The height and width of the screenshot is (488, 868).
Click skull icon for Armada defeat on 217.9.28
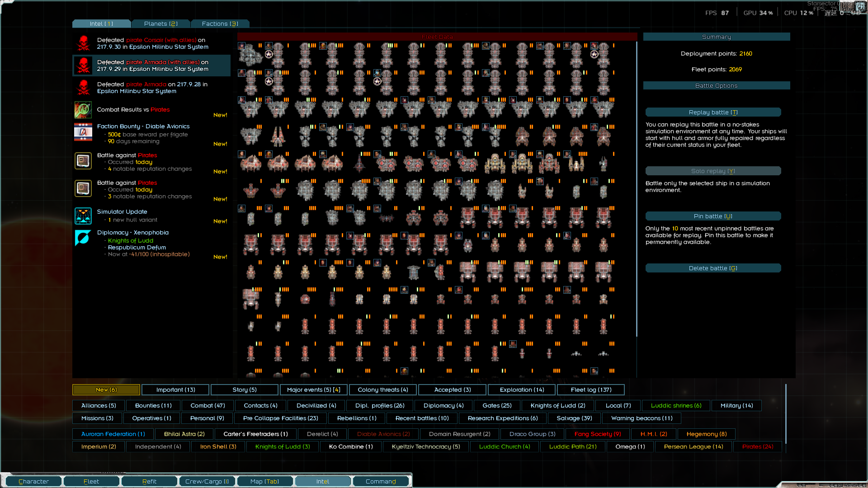tap(83, 88)
